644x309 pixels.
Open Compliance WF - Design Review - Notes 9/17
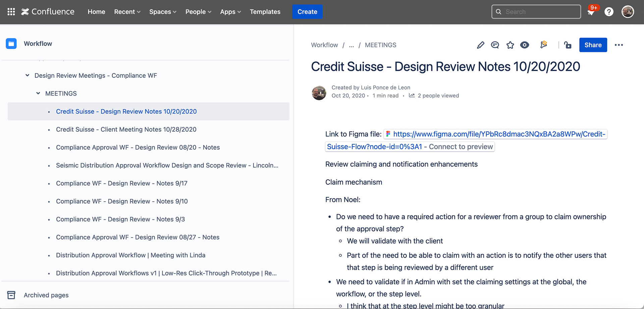[121, 183]
